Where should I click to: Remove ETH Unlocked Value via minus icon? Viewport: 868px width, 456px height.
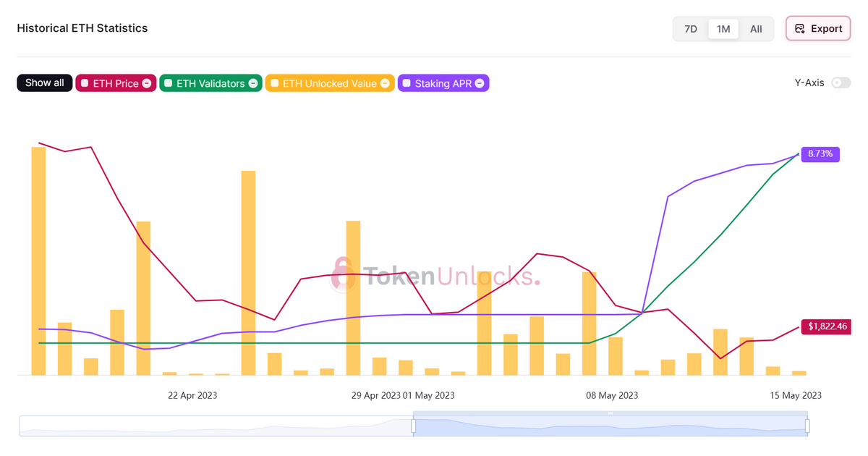(385, 83)
